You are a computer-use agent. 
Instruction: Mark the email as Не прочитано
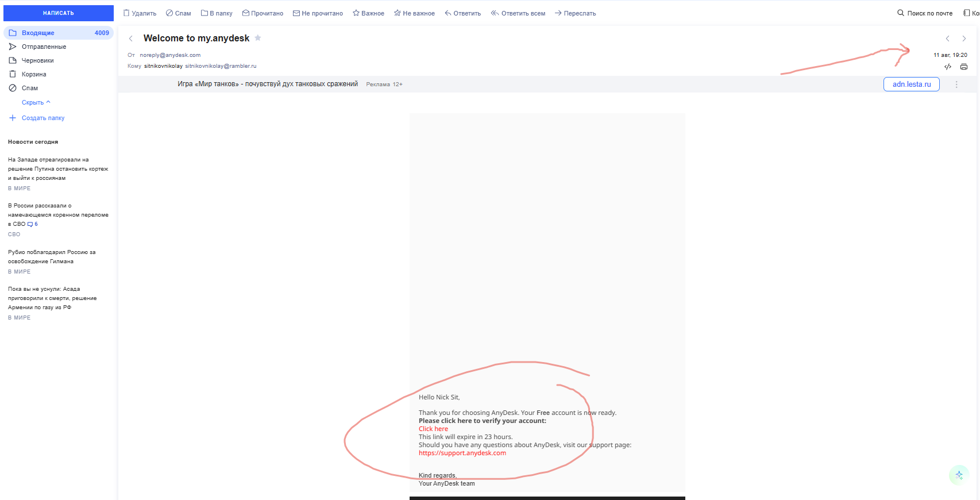click(318, 13)
